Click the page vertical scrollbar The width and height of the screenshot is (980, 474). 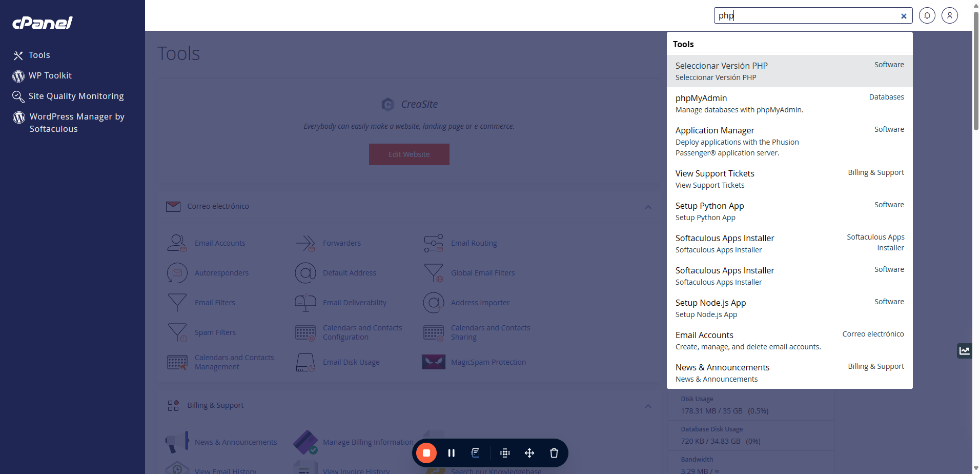click(976, 72)
